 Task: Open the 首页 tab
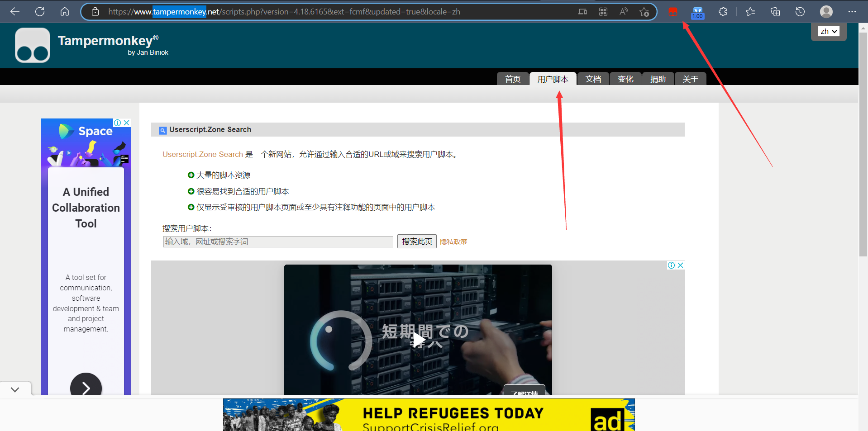(x=513, y=79)
